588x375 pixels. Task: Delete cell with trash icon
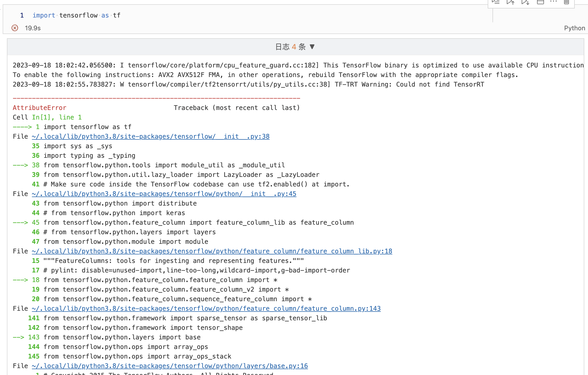click(566, 2)
